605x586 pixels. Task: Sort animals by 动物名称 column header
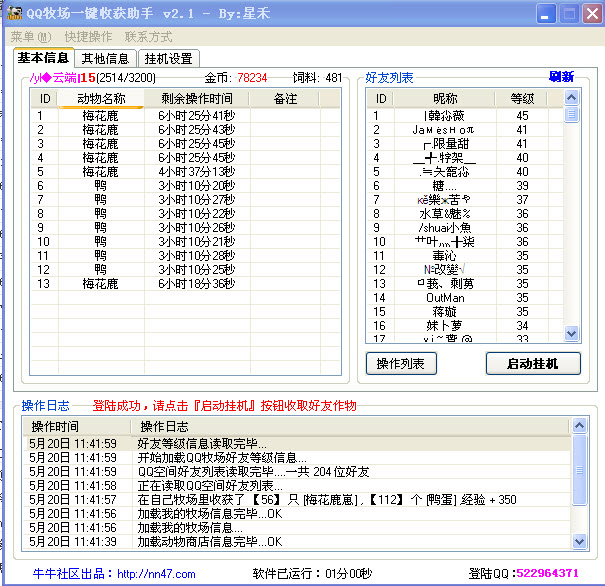tap(101, 99)
